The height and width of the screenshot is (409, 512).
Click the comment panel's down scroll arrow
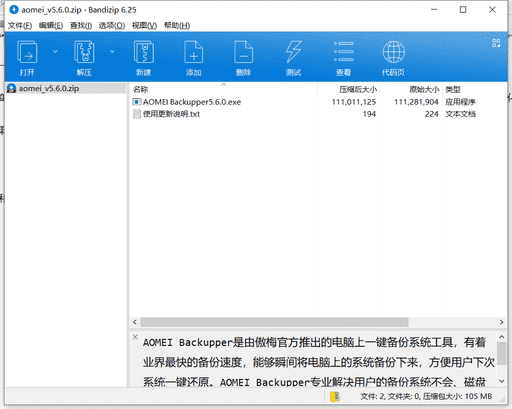pos(502,381)
